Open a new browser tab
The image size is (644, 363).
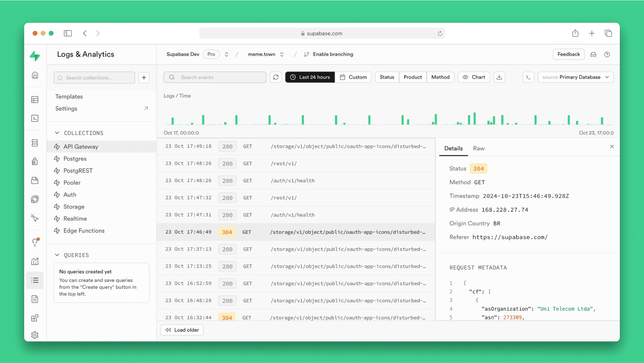pyautogui.click(x=592, y=33)
